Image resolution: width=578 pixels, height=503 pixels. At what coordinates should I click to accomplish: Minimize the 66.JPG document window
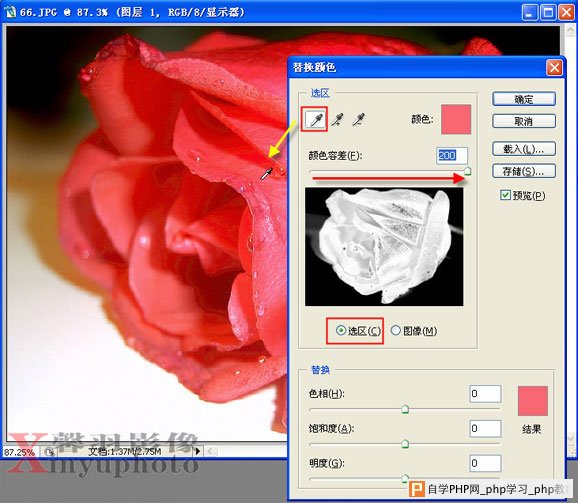[530, 12]
